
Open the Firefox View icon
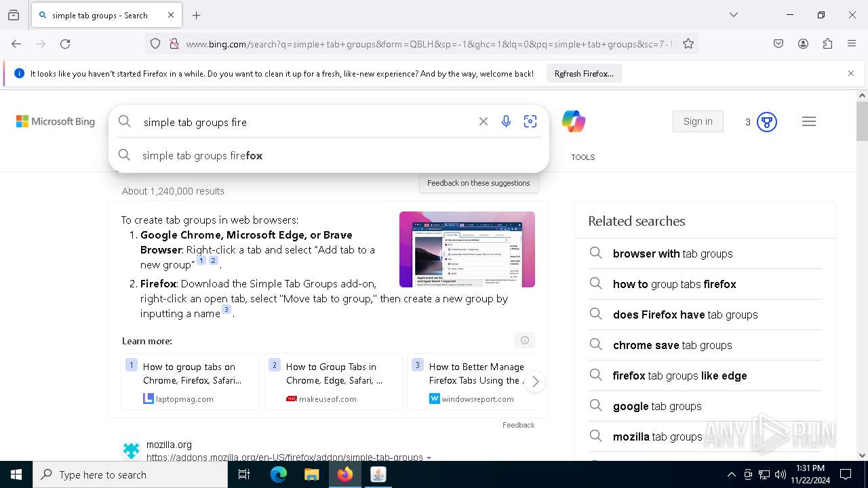click(14, 15)
